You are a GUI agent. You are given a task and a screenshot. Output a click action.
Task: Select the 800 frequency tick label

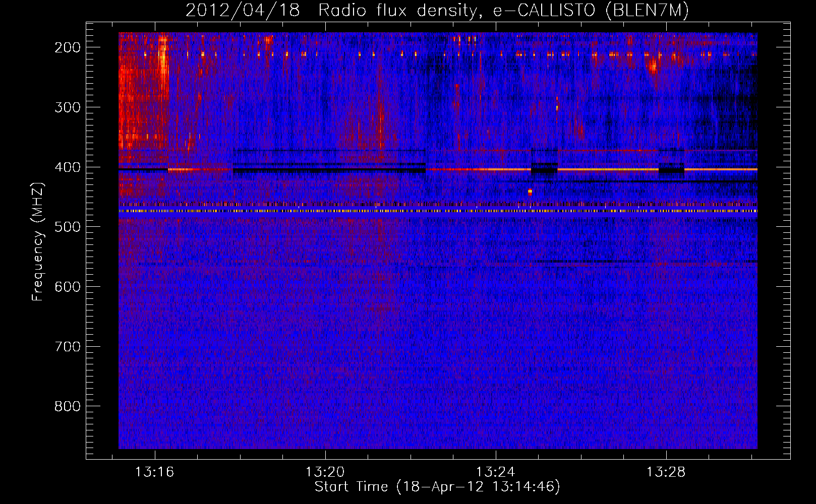(67, 406)
